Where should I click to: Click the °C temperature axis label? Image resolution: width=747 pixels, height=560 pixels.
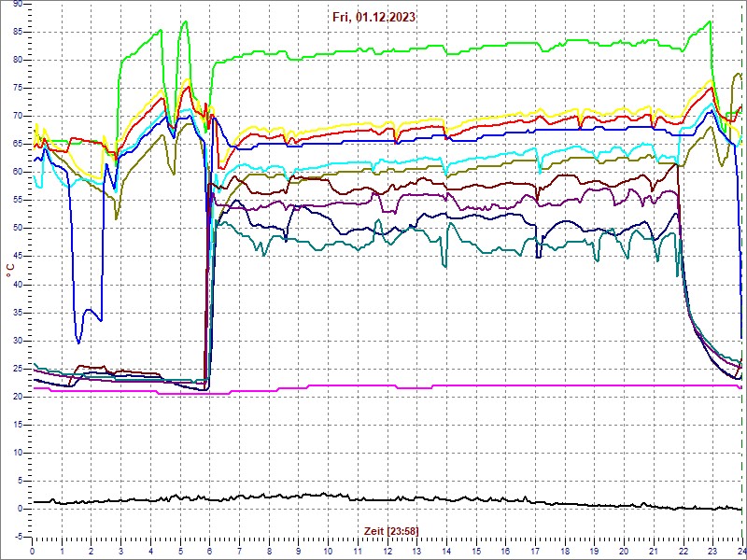coord(10,271)
